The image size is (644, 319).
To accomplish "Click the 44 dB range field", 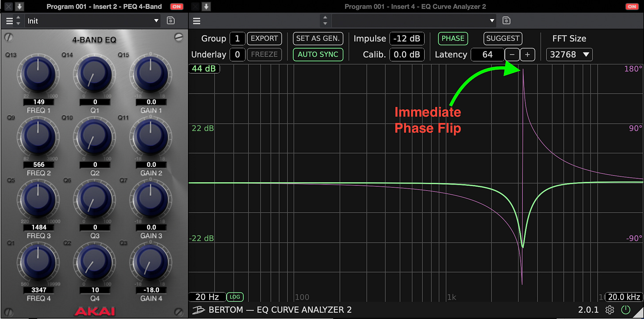I will 204,69.
